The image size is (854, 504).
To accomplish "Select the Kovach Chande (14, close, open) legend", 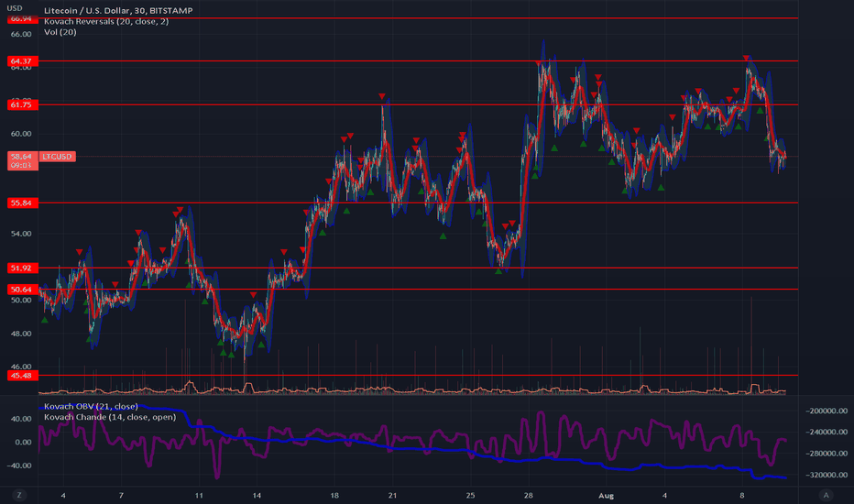I will [x=110, y=417].
